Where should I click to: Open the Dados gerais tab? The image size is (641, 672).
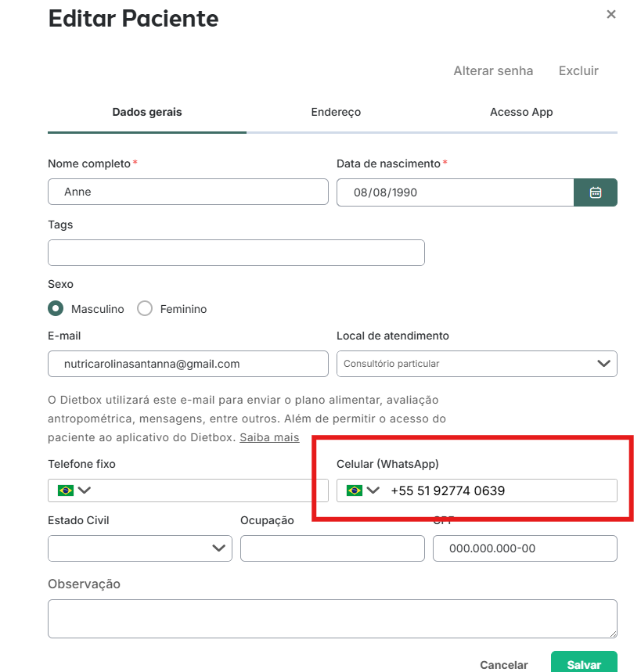(x=147, y=112)
